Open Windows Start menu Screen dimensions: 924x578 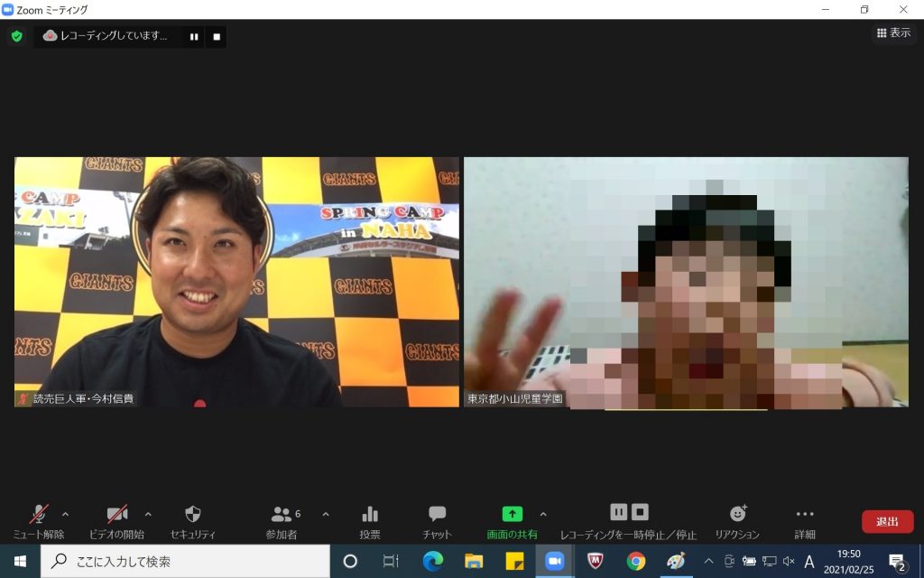click(x=20, y=561)
